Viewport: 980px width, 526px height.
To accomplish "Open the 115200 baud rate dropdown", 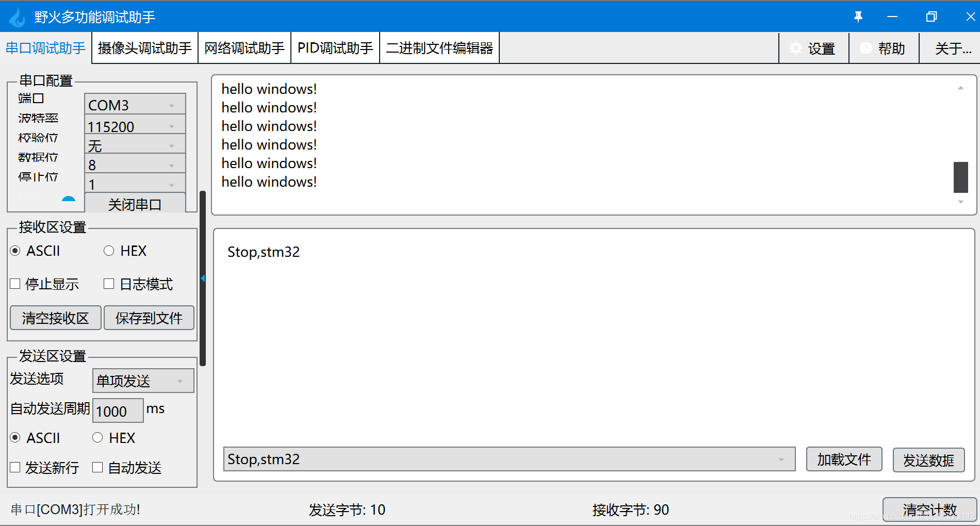I will click(x=135, y=125).
